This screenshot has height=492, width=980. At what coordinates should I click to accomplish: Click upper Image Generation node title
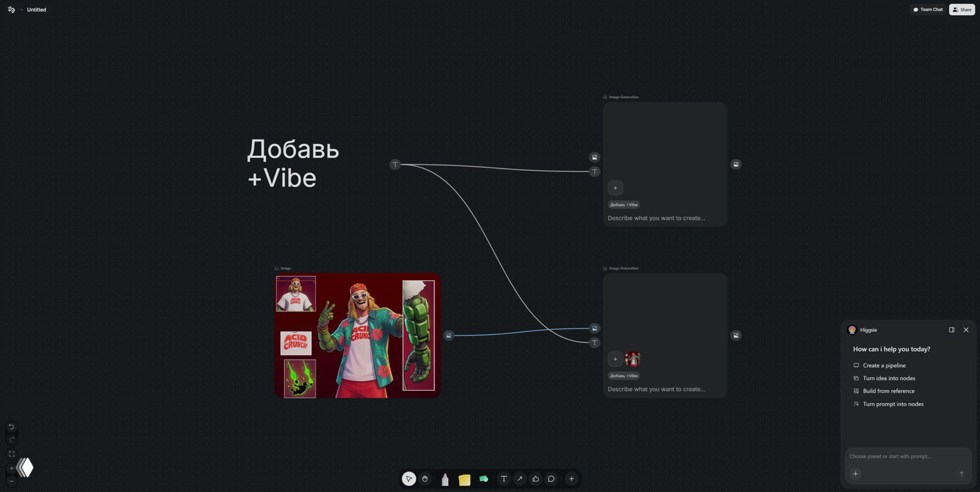pos(624,97)
